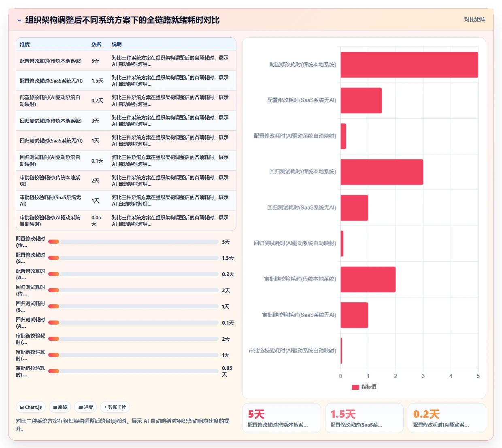
Task: Click the progress bar labeled 0.1天
Action: click(133, 323)
